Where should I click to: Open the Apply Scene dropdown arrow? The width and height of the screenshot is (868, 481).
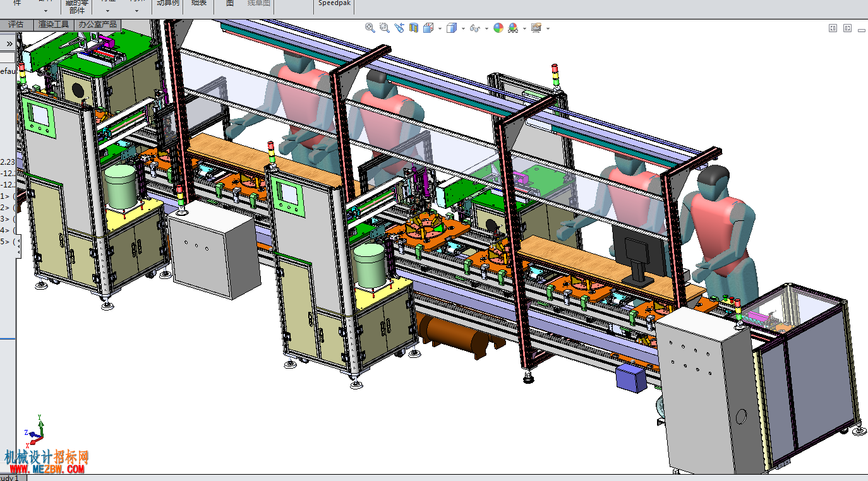(x=524, y=28)
